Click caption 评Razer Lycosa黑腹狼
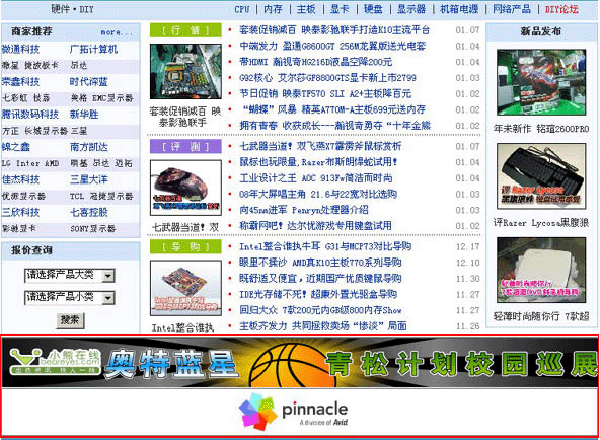 [541, 223]
